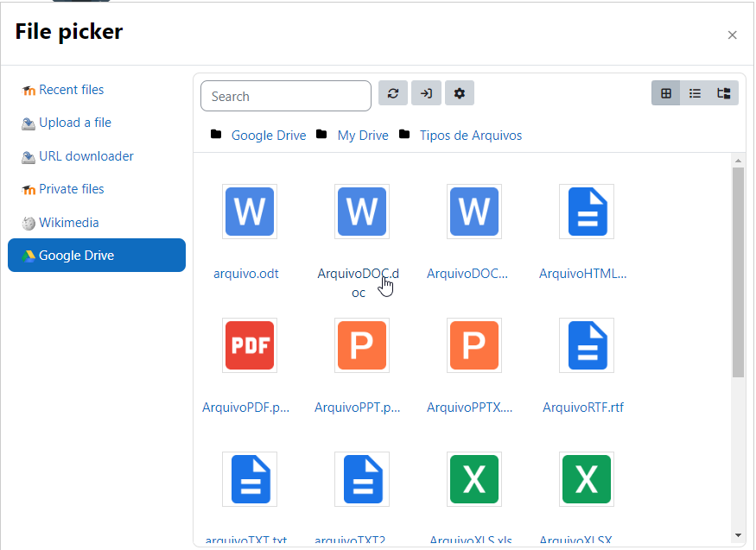Switch to folder tree view

724,93
